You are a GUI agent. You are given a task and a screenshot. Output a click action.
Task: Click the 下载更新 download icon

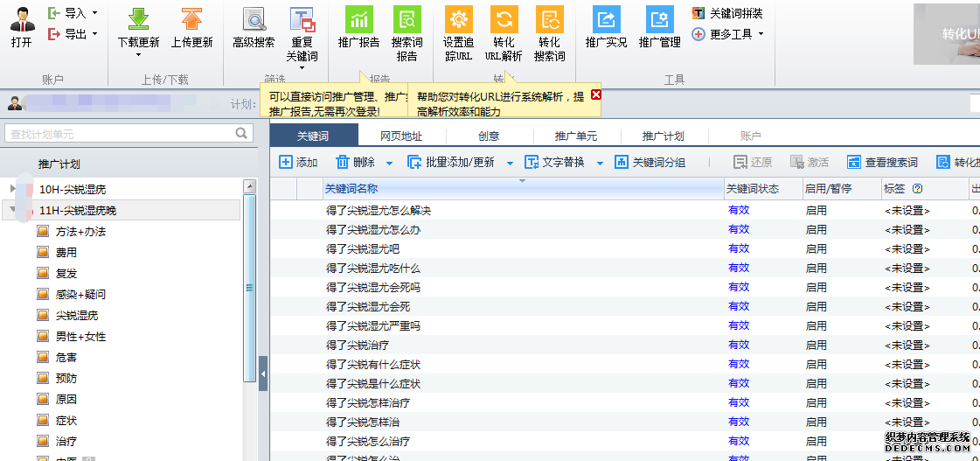139,20
